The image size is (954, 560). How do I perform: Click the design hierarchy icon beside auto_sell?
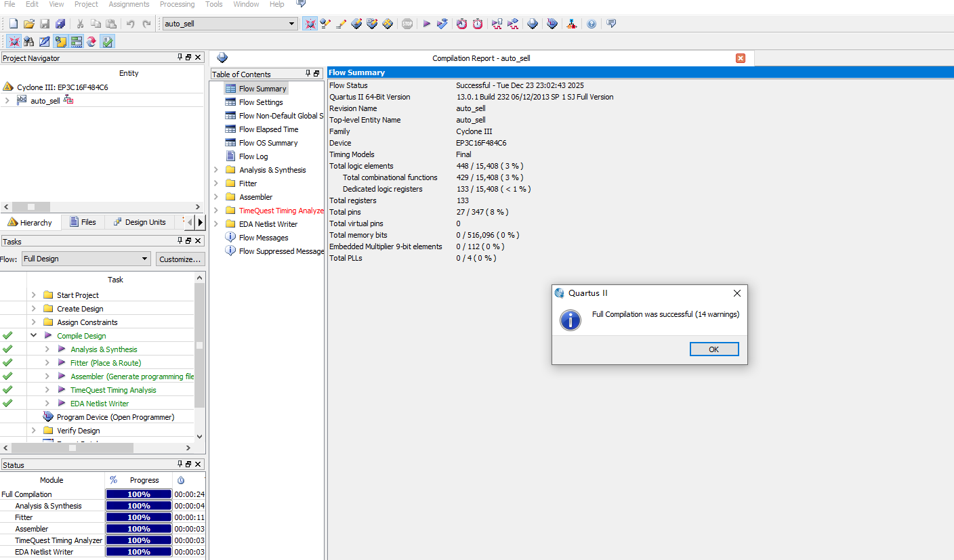[x=68, y=100]
